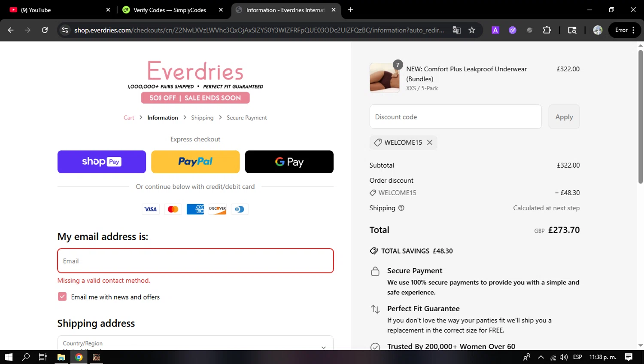Open Task View on the taskbar
Screen dimensions: 644x364
(43, 357)
